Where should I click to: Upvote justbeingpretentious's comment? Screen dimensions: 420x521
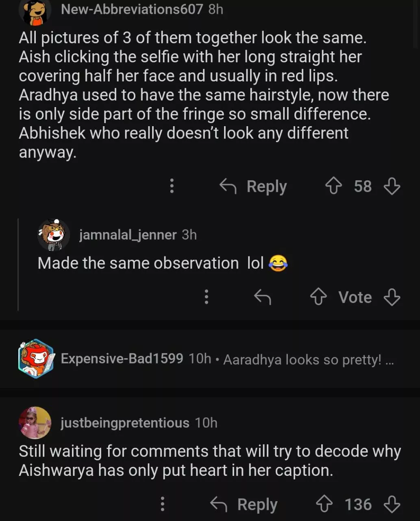[324, 505]
